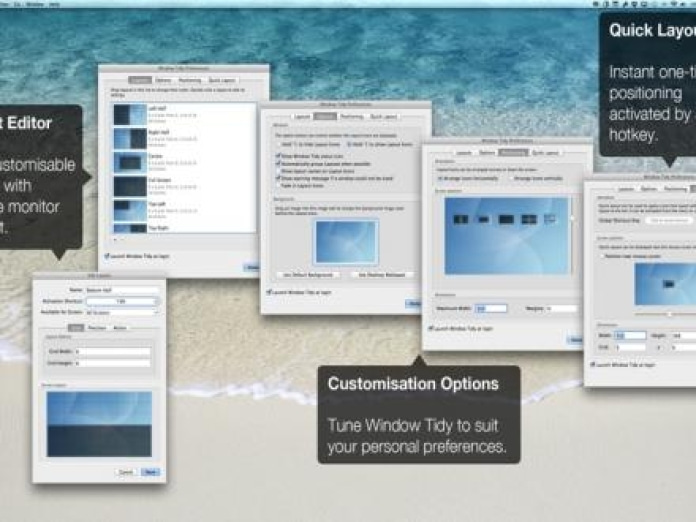Click the Global Shortcut Key field

[670, 220]
